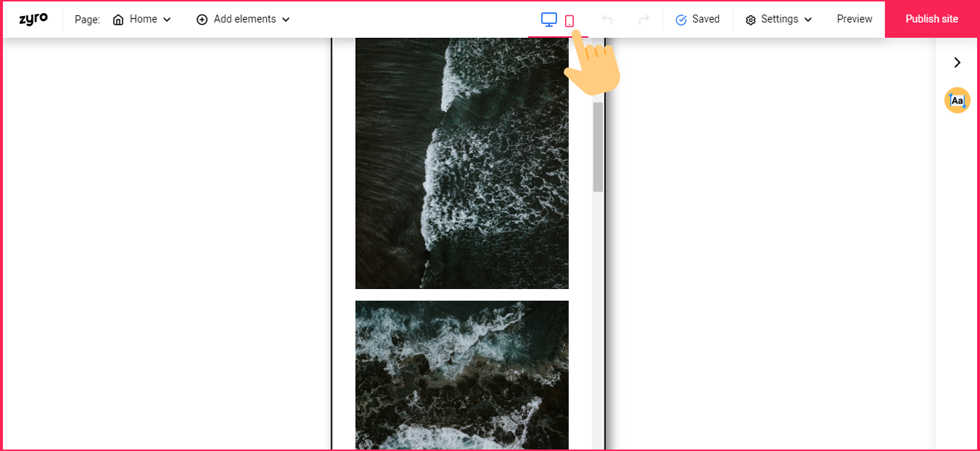Select the top ocean wave image
Screen dimensions: 980x451
coord(462,163)
